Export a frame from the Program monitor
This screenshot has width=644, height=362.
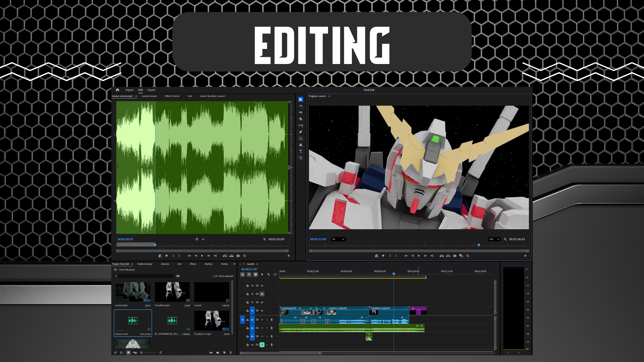click(x=455, y=256)
